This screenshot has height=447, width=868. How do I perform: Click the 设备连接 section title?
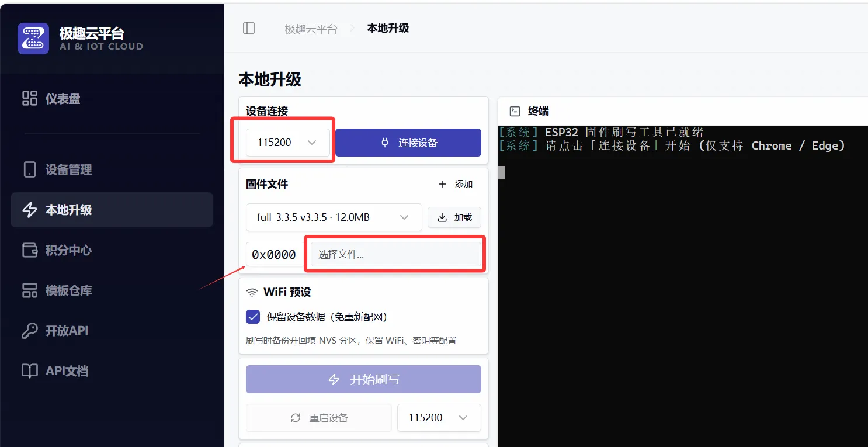click(x=267, y=111)
